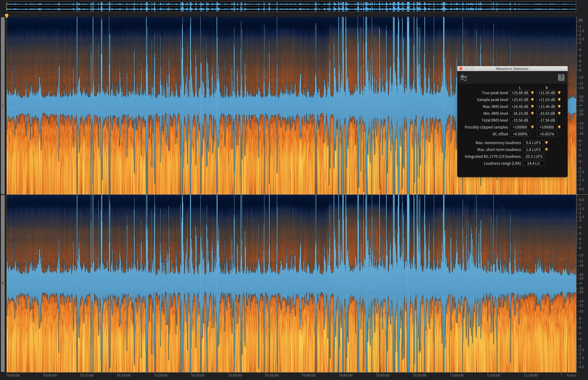Click the waveform overview bar at top
This screenshot has height=380, width=588.
(291, 7)
